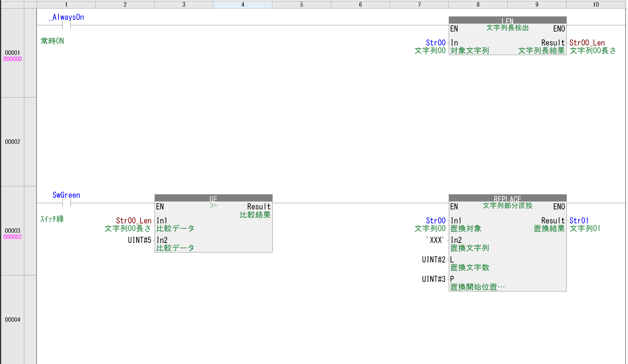Click the LEN function block title bar
This screenshot has height=364, width=628.
point(507,20)
